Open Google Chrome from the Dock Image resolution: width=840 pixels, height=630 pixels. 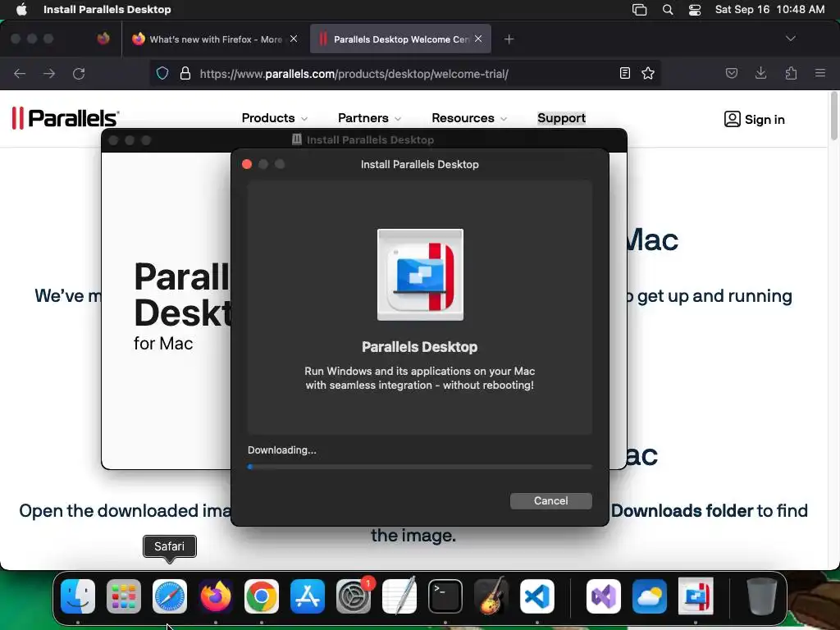tap(262, 596)
